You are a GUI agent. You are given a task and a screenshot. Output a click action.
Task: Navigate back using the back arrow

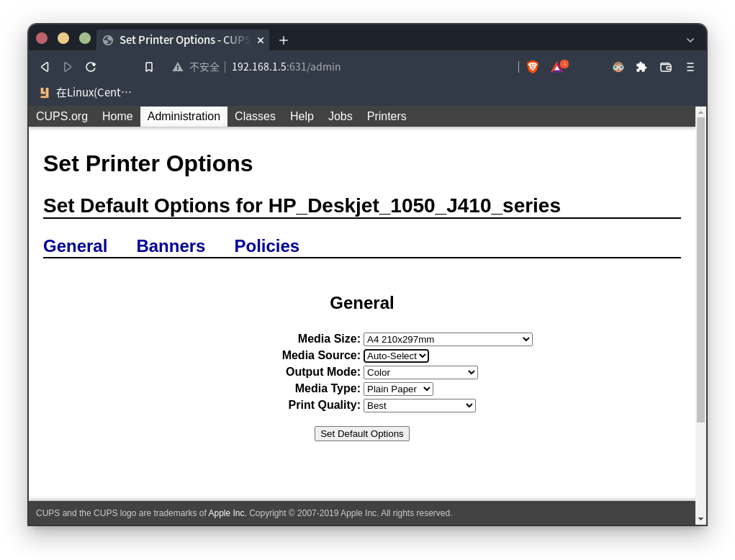tap(44, 66)
